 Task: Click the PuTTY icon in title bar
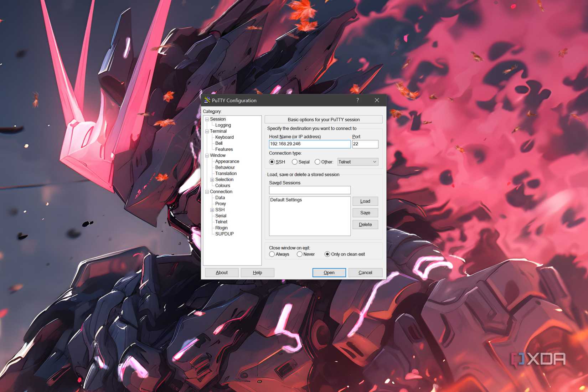coord(207,100)
